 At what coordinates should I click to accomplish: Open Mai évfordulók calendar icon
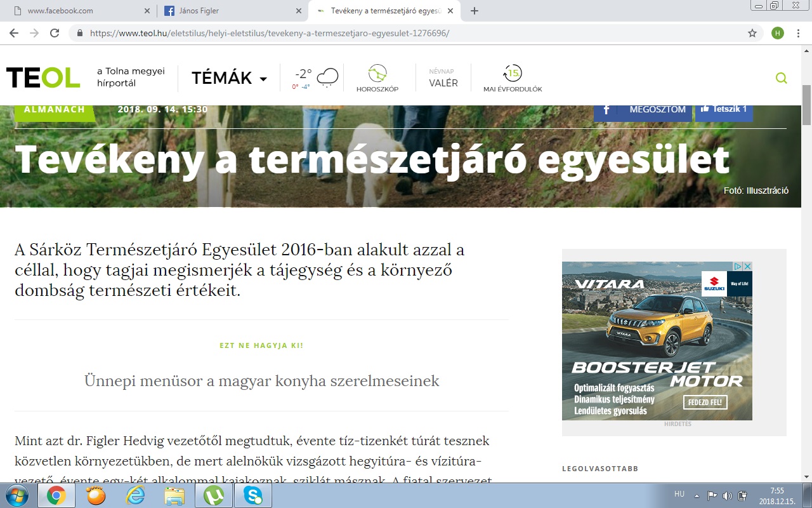512,73
